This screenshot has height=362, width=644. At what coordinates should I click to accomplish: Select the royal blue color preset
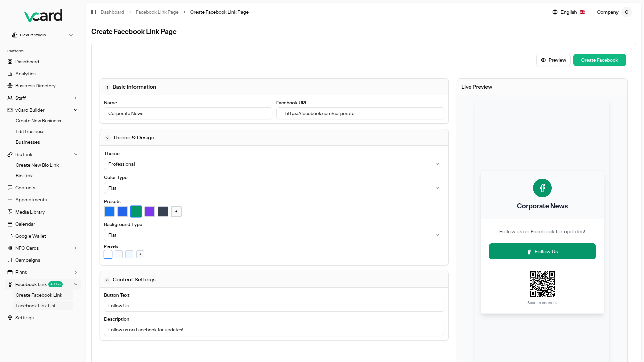(123, 212)
